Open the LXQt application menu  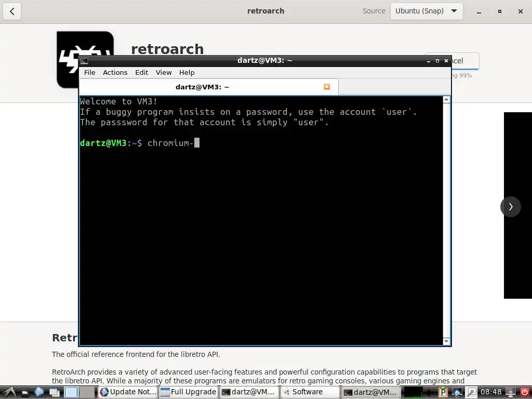click(9, 392)
